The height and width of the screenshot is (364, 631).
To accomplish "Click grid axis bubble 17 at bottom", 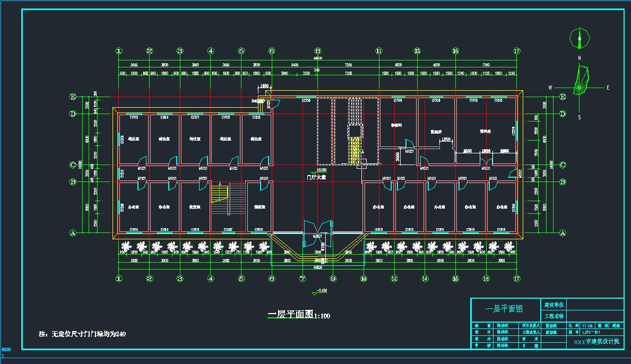I will click(516, 278).
